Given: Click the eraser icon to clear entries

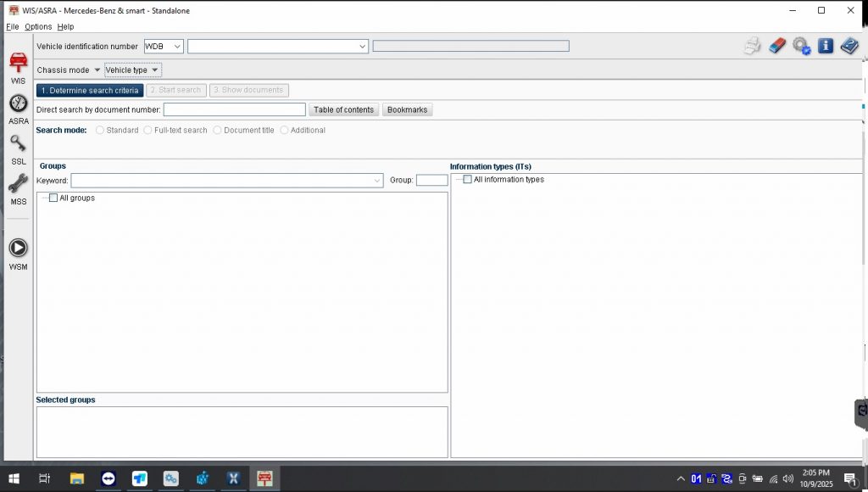Looking at the screenshot, I should [x=777, y=46].
